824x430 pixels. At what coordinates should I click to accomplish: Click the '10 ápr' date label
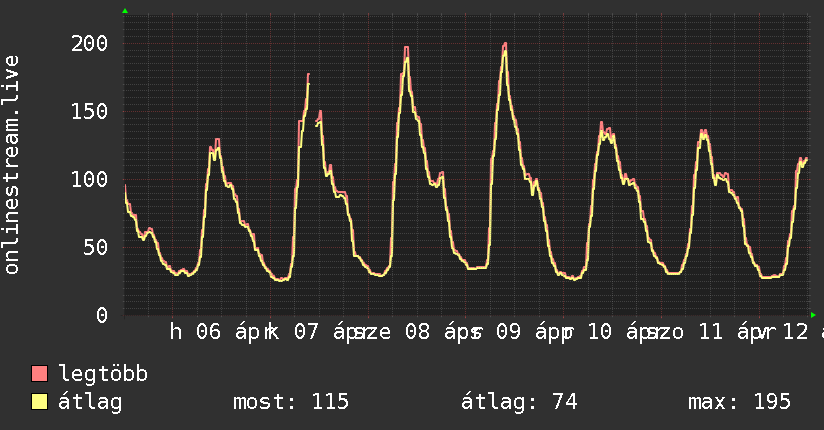click(x=620, y=332)
